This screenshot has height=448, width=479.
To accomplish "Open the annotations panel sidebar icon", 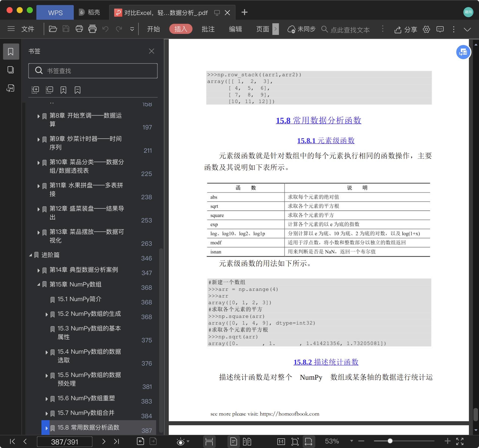I will click(x=11, y=88).
